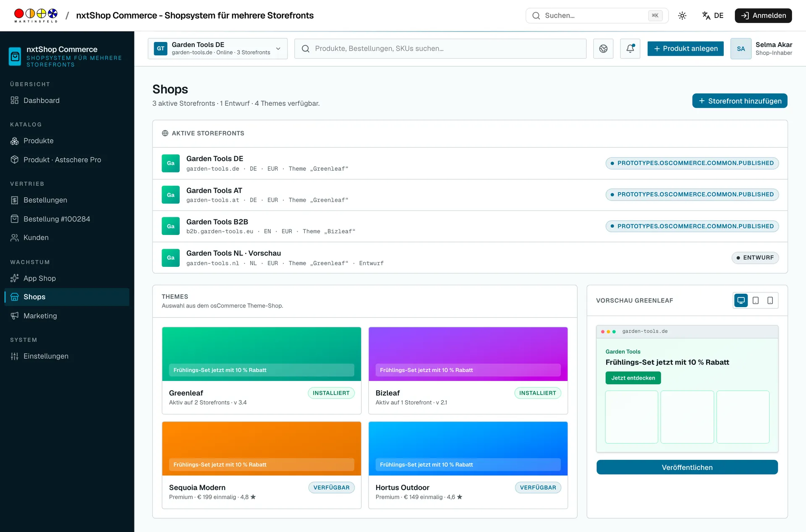Select the Shops sidebar item
The height and width of the screenshot is (532, 806).
[x=67, y=297]
